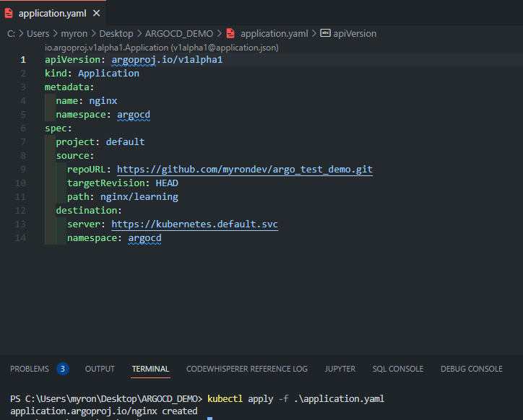Switch to the DEBUG CONSOLE tab
This screenshot has height=420, width=523.
point(471,369)
